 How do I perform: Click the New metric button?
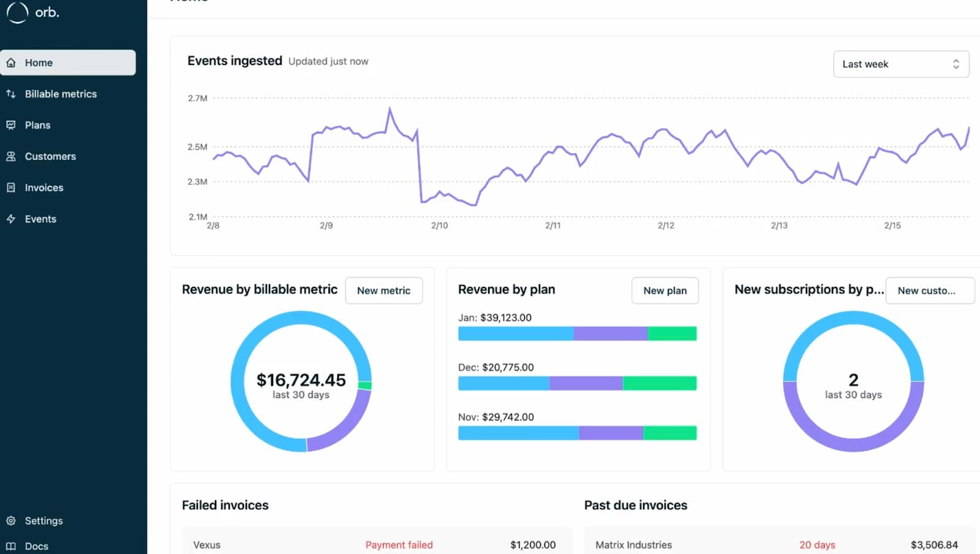coord(383,290)
